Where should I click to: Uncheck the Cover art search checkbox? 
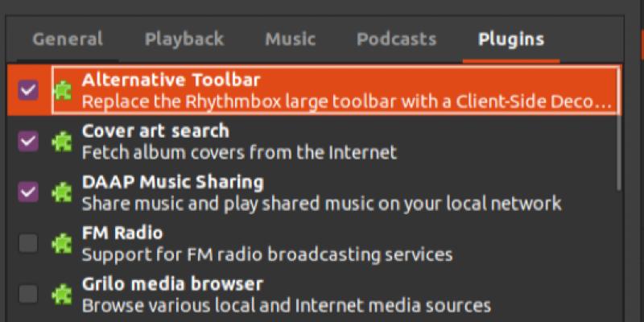(x=28, y=142)
